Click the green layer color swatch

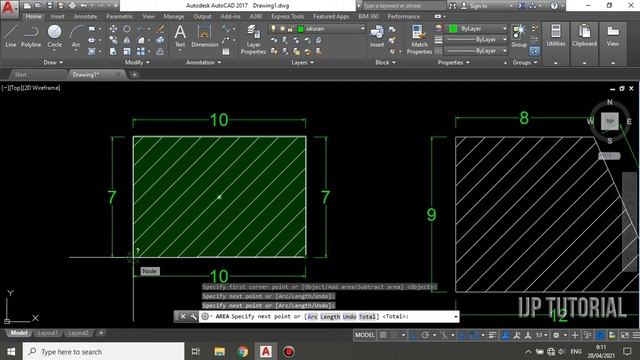[x=301, y=29]
